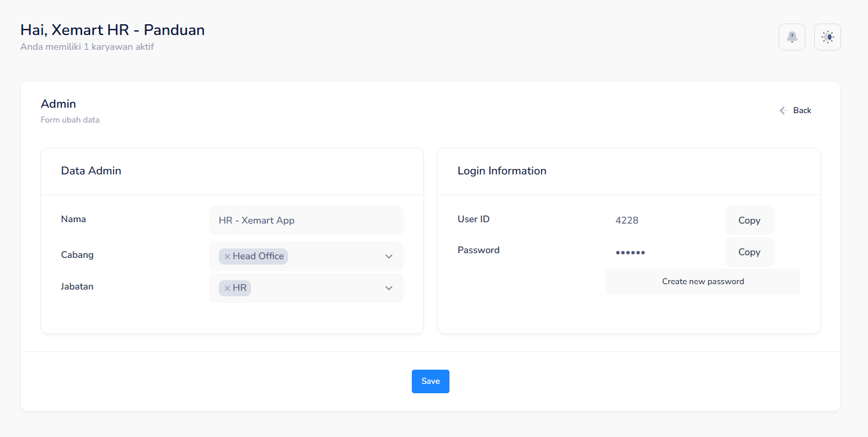Expand the Cabang dropdown chevron
This screenshot has height=437, width=868.
click(x=388, y=257)
